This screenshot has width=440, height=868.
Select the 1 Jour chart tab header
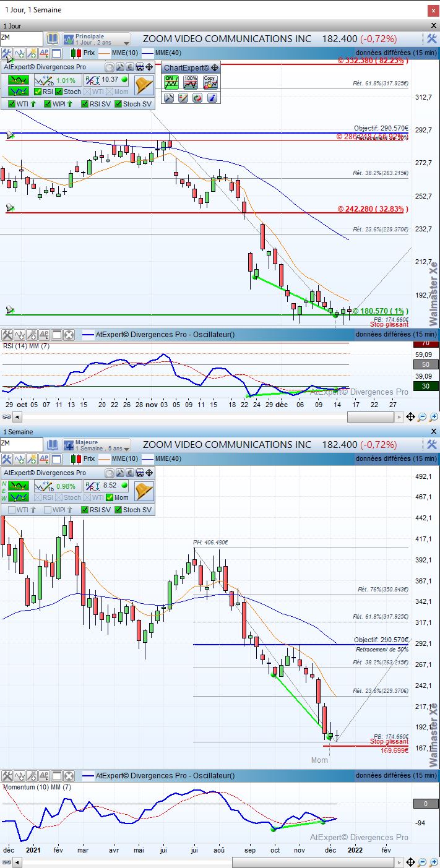click(14, 26)
